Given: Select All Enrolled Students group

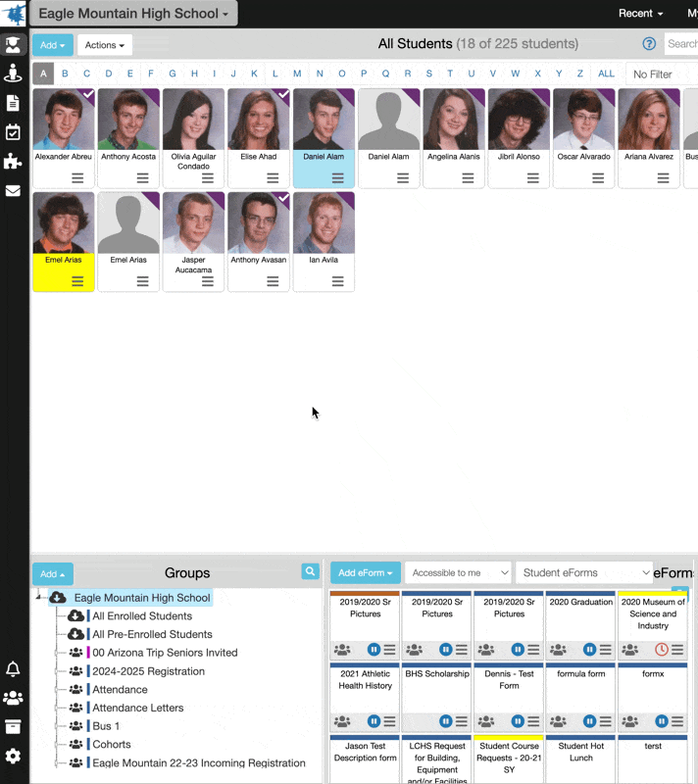Looking at the screenshot, I should tap(142, 616).
